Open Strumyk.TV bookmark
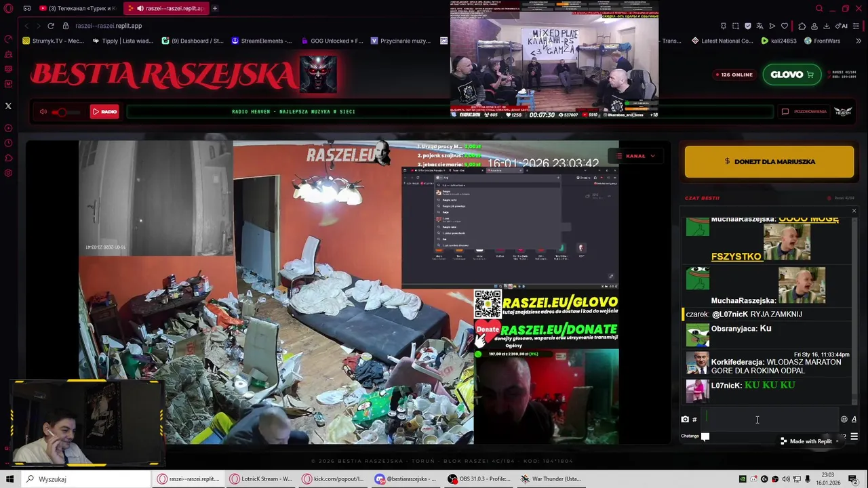The height and width of the screenshot is (488, 868). tap(54, 41)
